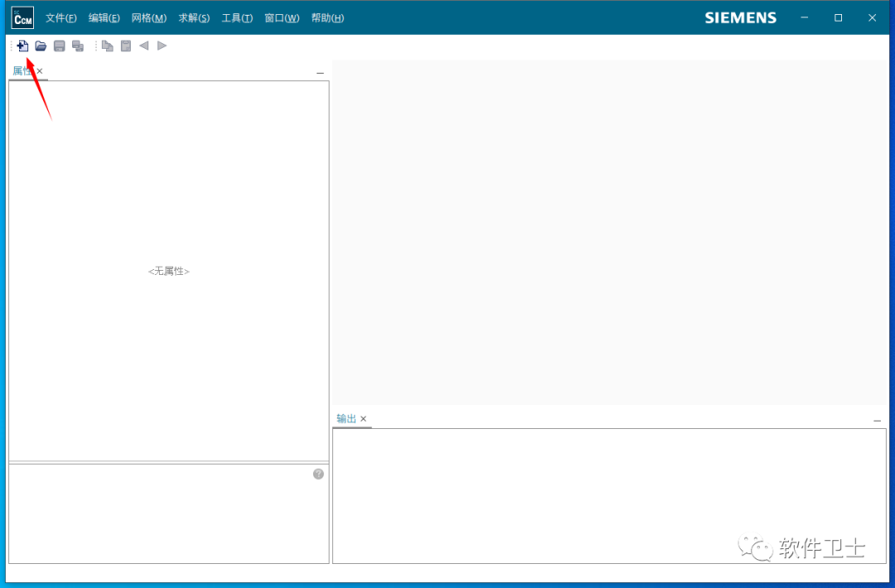895x588 pixels.
Task: Open the load simulation folder icon
Action: coord(41,46)
